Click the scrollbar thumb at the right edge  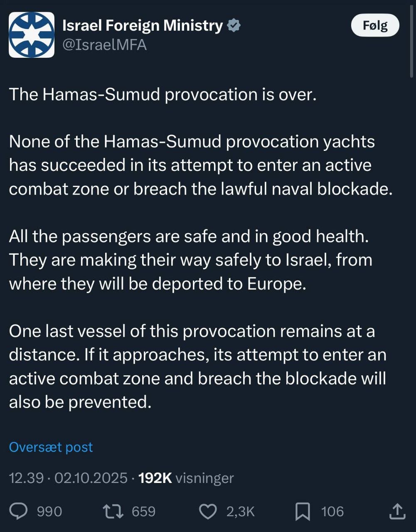412,39
